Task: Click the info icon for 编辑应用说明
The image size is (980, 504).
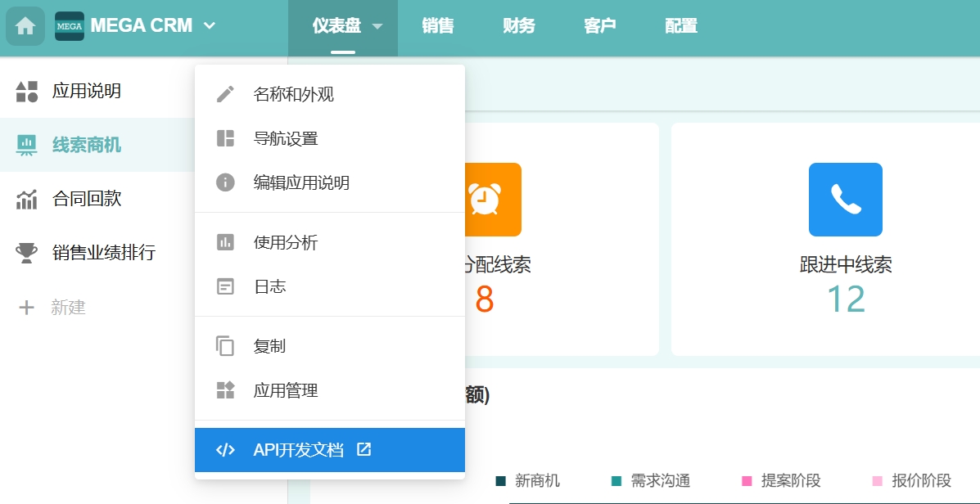Action: click(x=225, y=182)
